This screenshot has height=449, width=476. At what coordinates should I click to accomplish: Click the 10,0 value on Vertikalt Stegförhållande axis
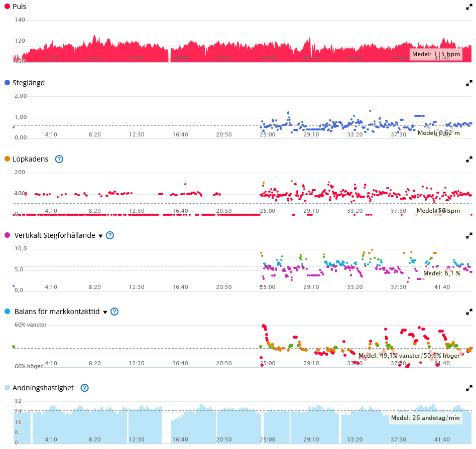coord(21,249)
